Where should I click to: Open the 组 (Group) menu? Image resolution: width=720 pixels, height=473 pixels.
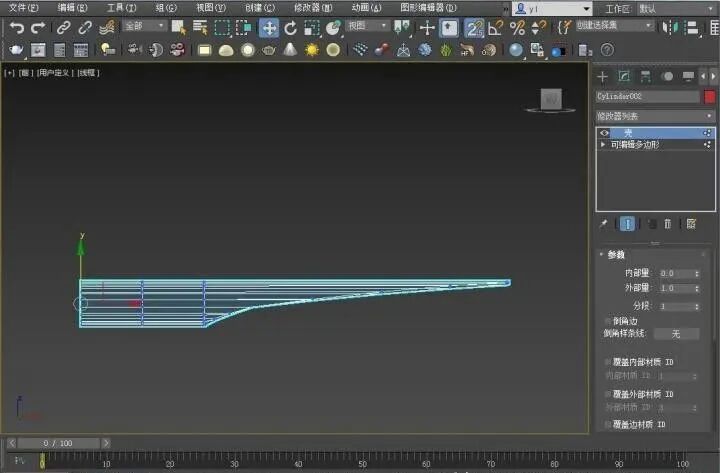[x=166, y=8]
